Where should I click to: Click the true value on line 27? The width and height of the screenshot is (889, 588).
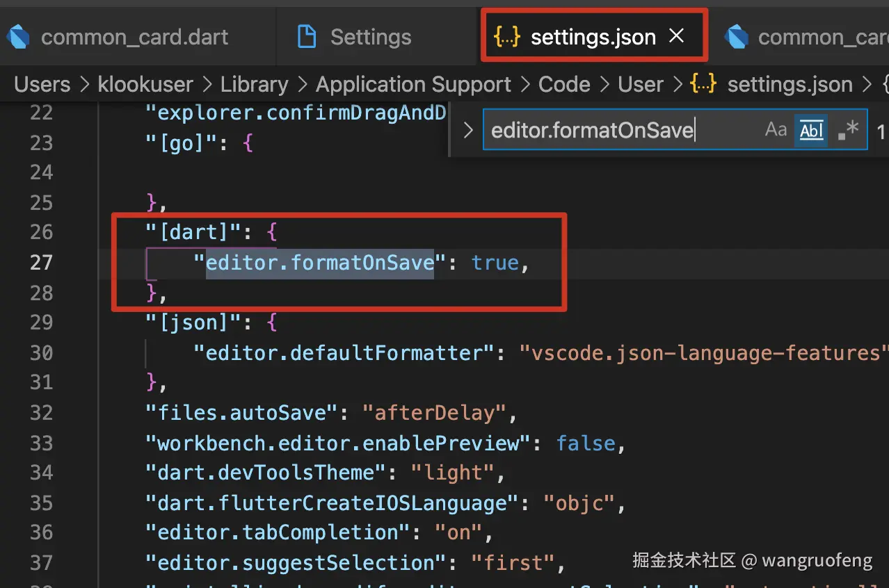pos(495,263)
